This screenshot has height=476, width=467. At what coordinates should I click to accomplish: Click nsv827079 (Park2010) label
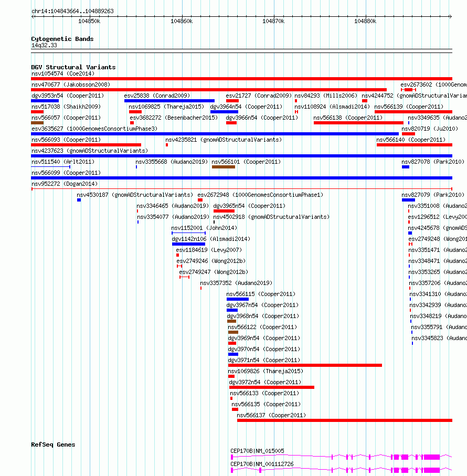[x=433, y=195]
